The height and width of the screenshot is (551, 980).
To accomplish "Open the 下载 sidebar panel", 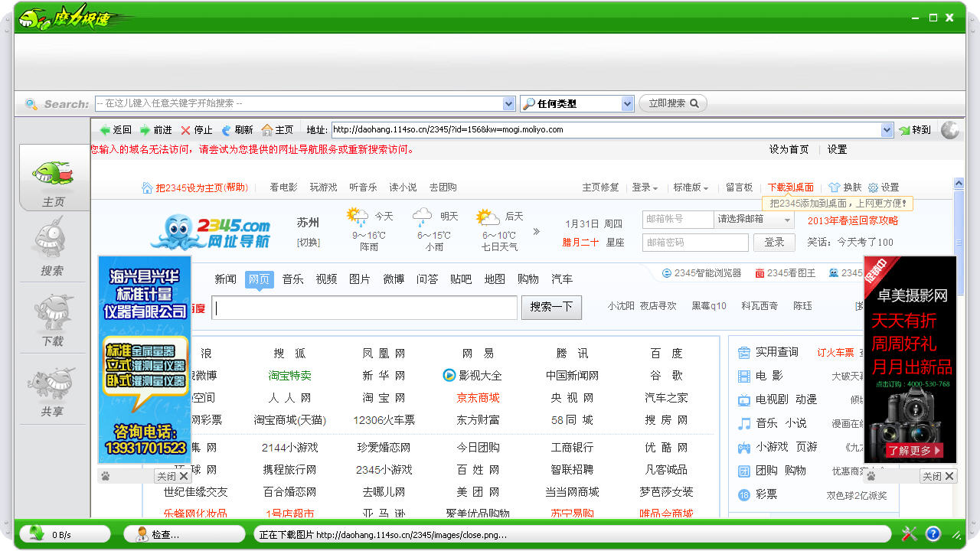I will pyautogui.click(x=52, y=317).
